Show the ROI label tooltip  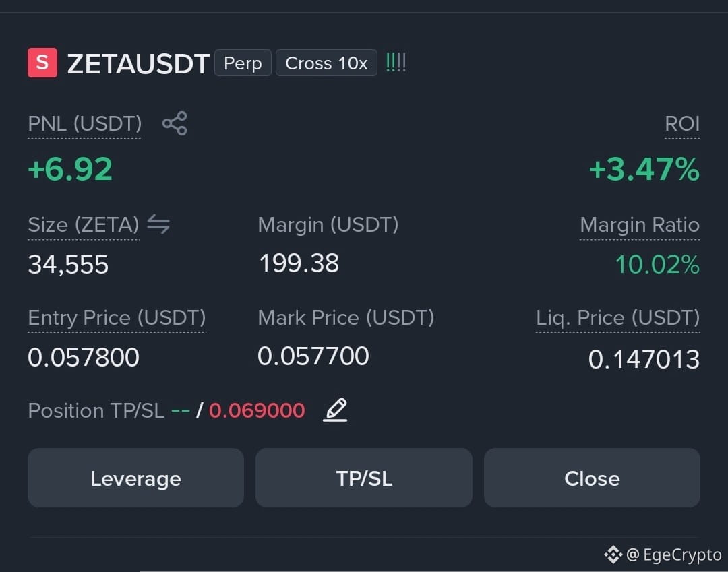tap(682, 124)
